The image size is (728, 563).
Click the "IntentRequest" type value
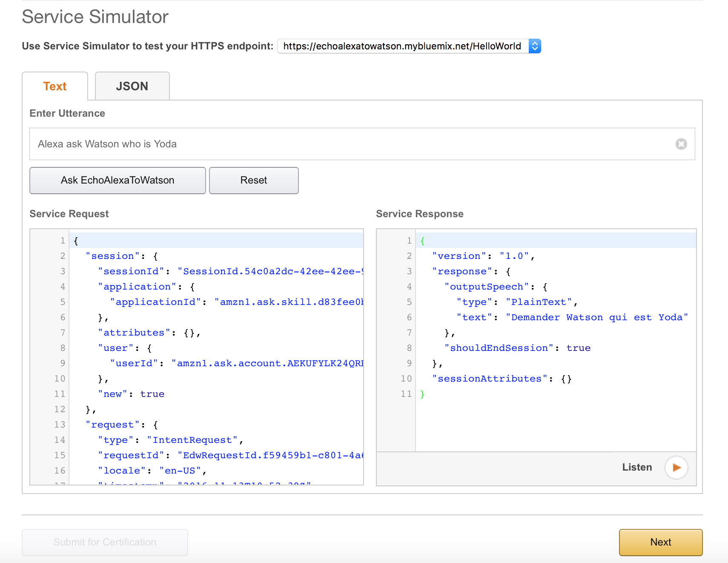(192, 440)
